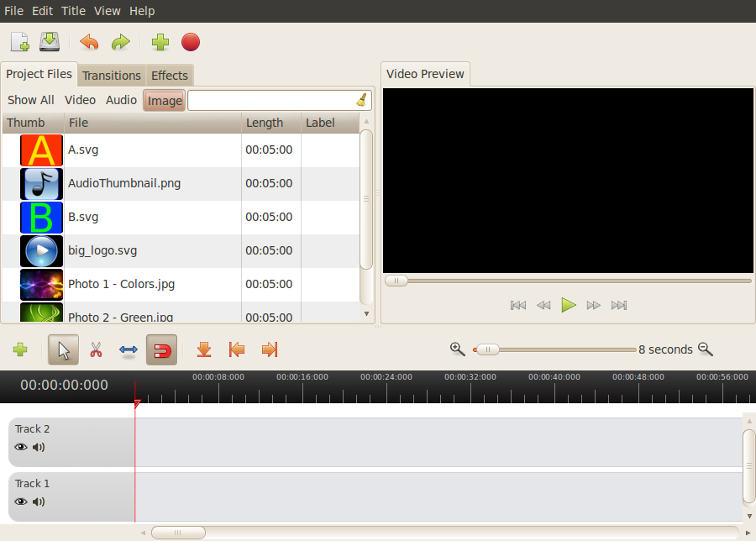Select the razor tool on timeline toolbar
The height and width of the screenshot is (541, 756).
click(x=96, y=349)
